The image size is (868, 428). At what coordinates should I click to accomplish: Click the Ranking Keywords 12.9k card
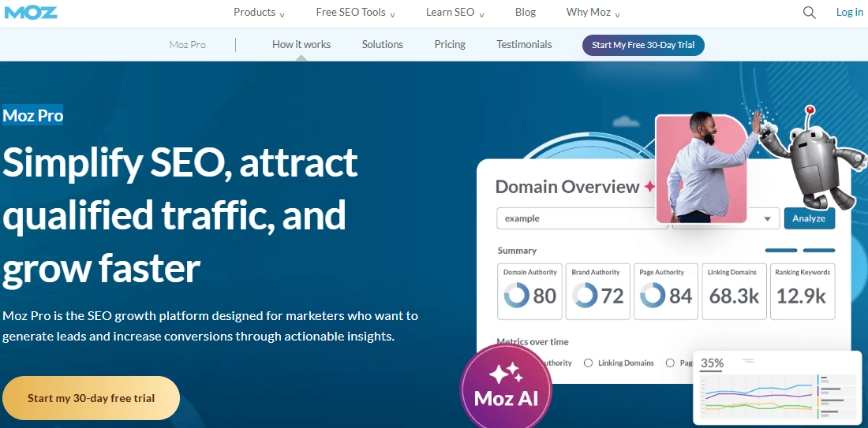tap(803, 292)
